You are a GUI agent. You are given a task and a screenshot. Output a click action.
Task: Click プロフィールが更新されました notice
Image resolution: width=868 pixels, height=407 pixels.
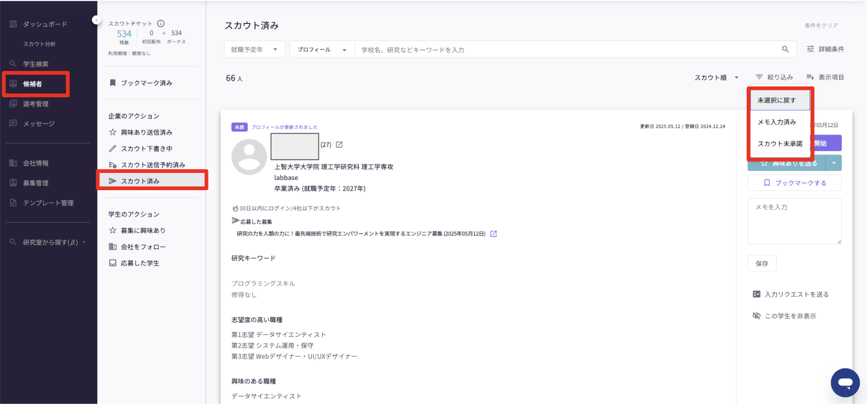284,127
